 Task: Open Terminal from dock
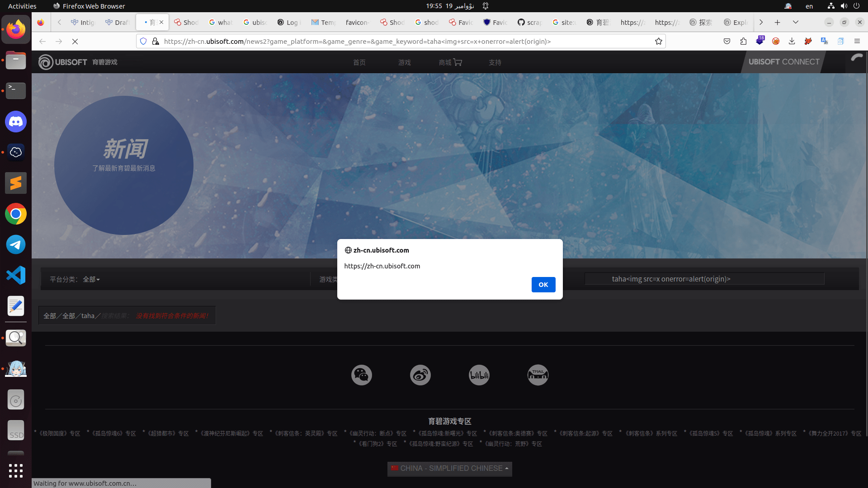tap(16, 91)
